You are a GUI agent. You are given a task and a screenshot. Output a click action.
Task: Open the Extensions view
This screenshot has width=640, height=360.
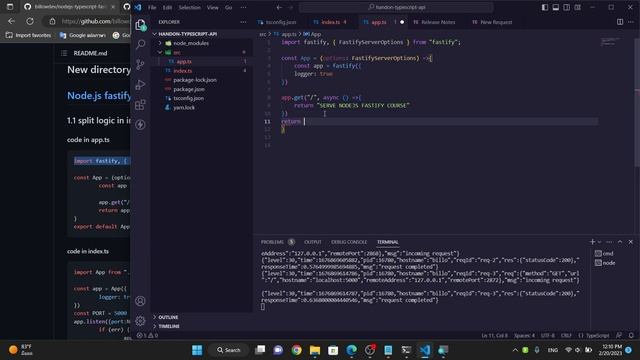tap(140, 105)
